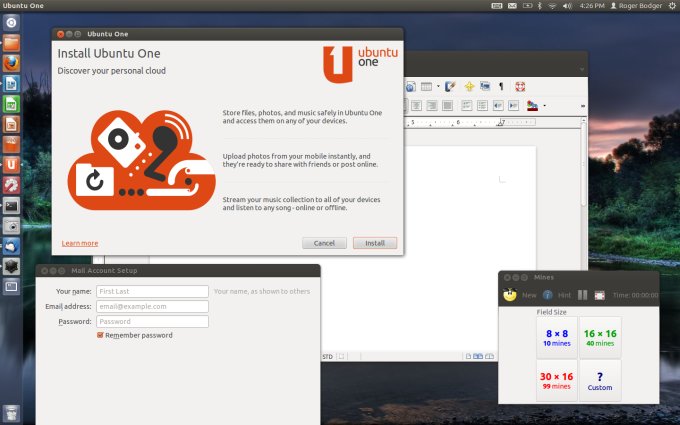Click the Email address input field

pos(152,306)
